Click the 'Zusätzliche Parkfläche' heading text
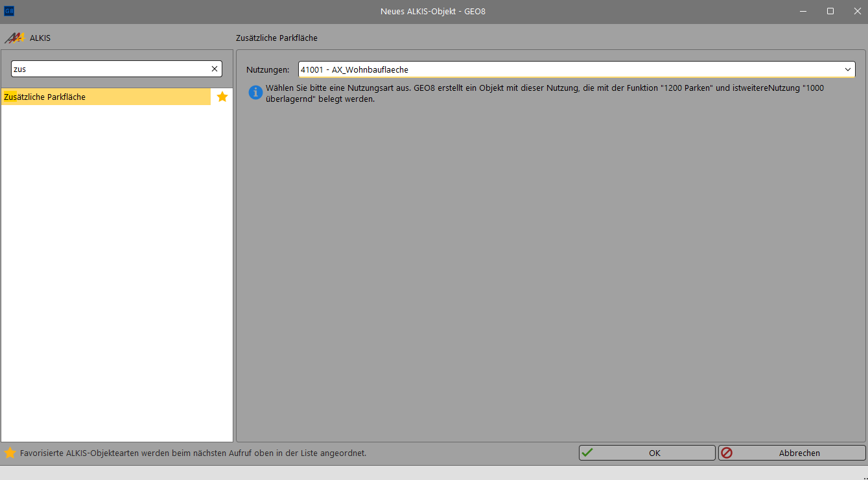Screen dimensions: 868x480 (277, 38)
